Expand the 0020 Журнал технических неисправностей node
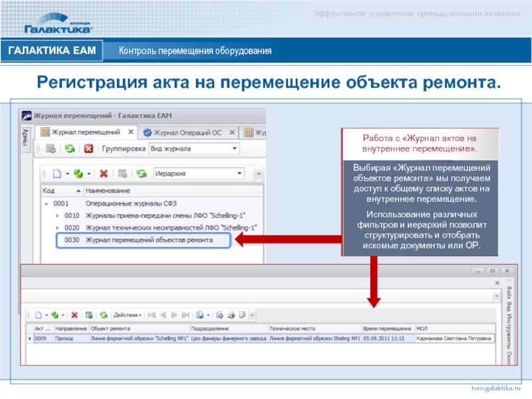This screenshot has height=399, width=532. pos(57,228)
